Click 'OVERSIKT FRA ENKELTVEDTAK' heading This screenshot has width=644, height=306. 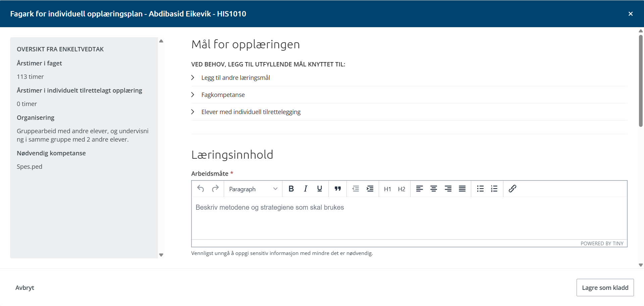60,49
